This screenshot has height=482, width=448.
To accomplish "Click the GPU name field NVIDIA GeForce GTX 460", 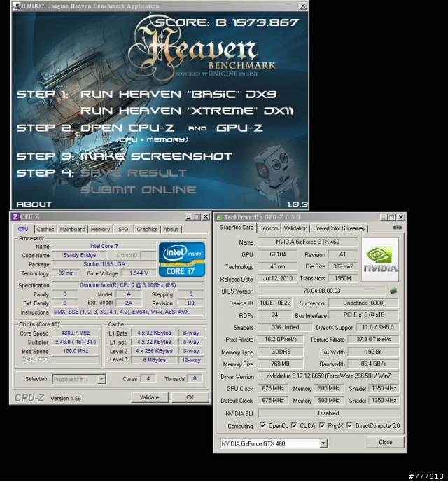I will pos(308,242).
